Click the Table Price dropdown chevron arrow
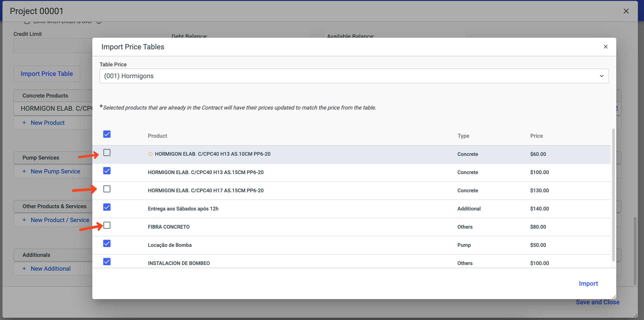 click(x=601, y=76)
